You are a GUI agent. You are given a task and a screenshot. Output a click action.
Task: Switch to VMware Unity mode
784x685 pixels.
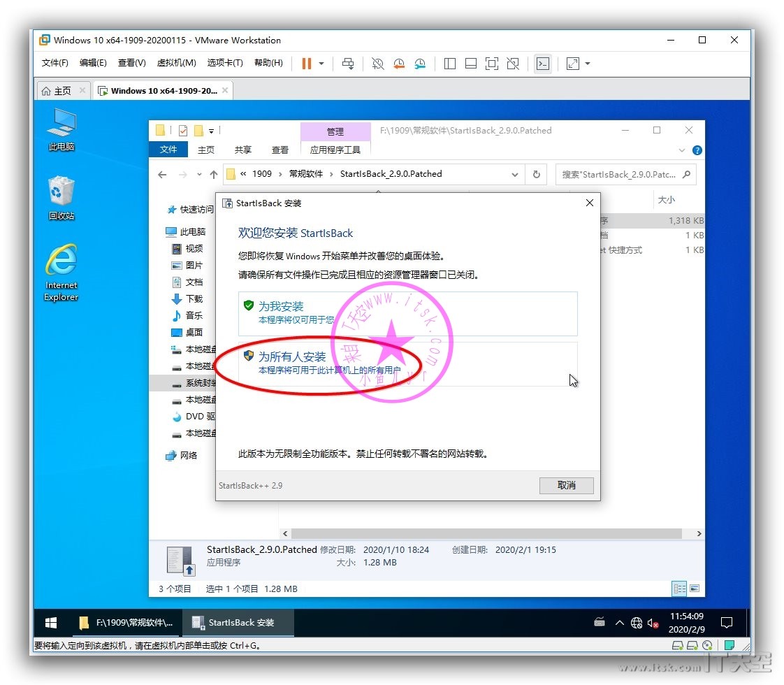click(513, 64)
